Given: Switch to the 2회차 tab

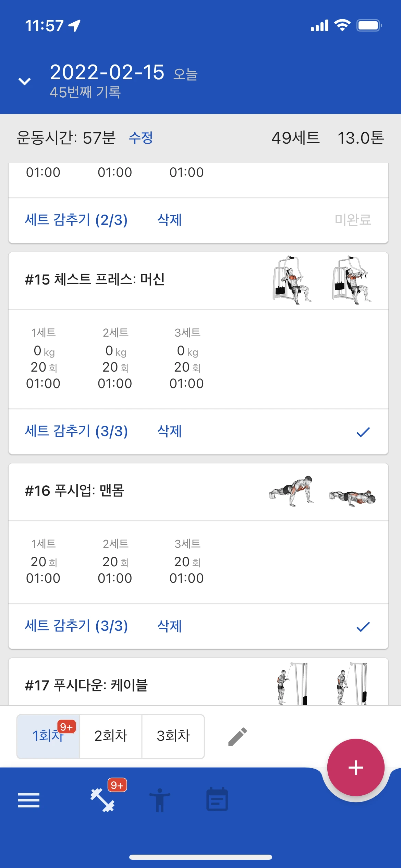Looking at the screenshot, I should (111, 736).
